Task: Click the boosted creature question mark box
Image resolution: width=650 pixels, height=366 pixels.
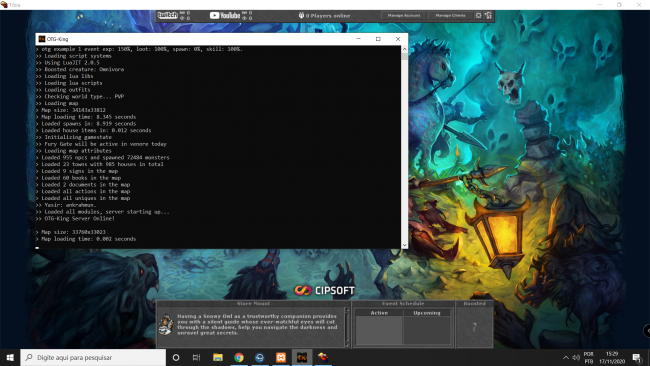Action: 475,327
